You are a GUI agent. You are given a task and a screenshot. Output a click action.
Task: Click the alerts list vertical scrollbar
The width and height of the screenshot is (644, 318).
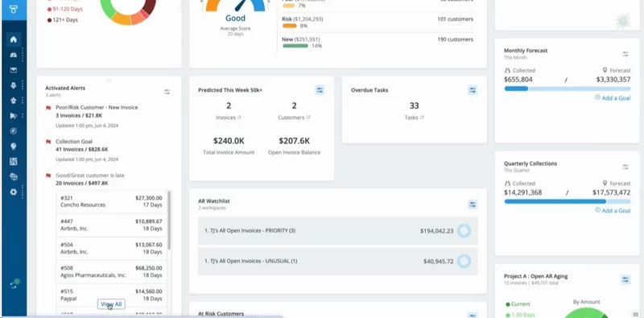click(x=169, y=221)
